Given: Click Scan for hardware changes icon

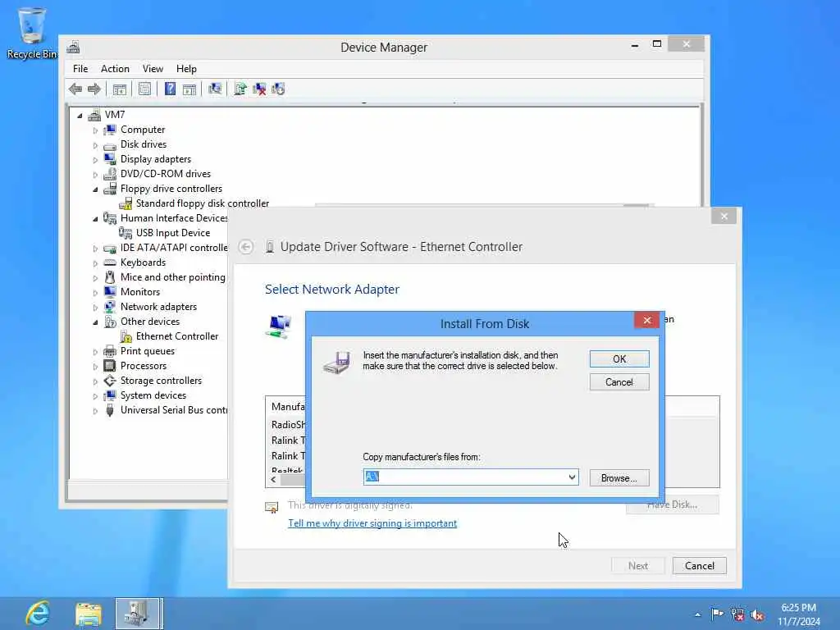Looking at the screenshot, I should click(x=215, y=89).
